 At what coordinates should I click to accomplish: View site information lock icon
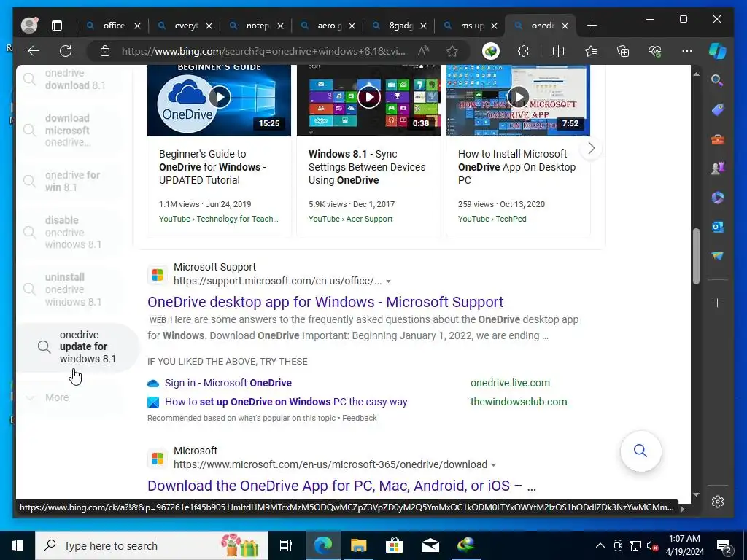point(105,51)
